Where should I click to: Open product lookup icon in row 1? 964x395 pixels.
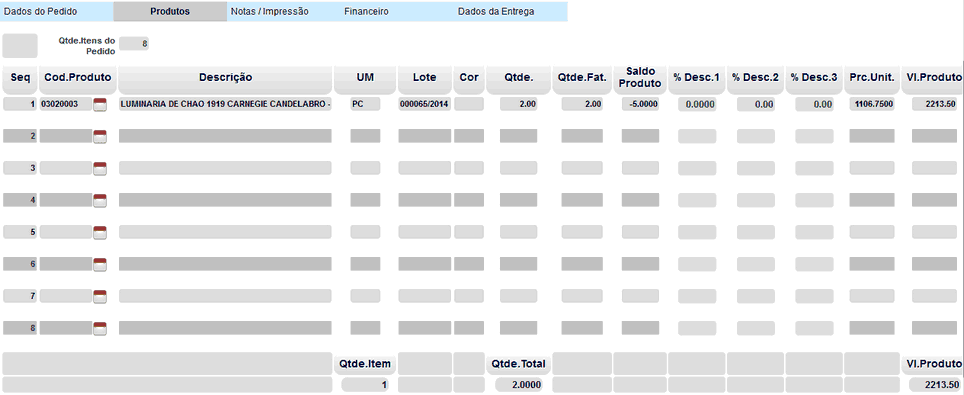click(x=100, y=105)
